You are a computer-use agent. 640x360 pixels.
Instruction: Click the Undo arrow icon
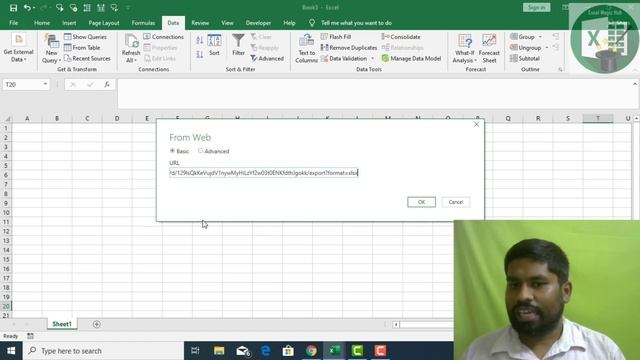tap(27, 8)
